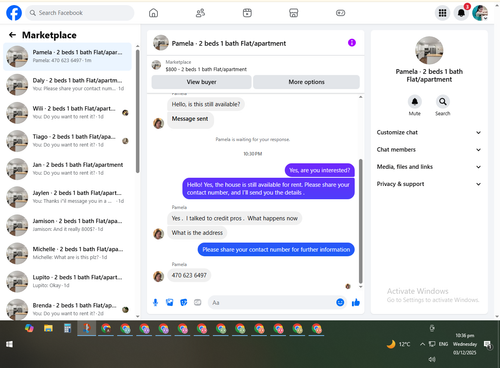Expand Customize chat section
Image resolution: width=500 pixels, height=368 pixels.
(429, 132)
